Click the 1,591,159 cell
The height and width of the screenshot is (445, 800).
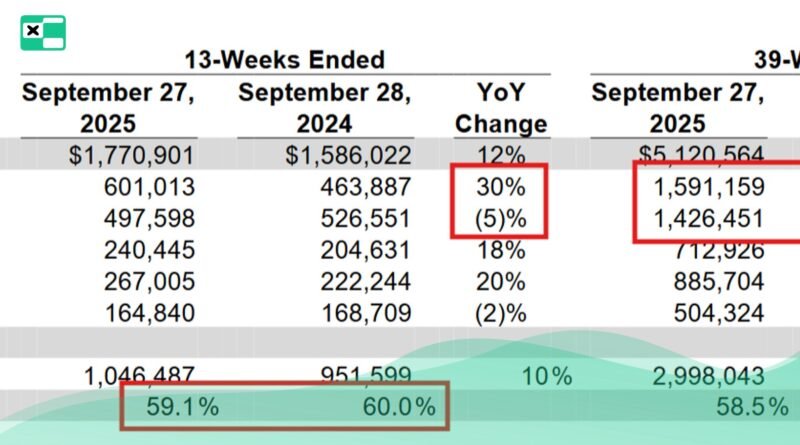(x=706, y=187)
